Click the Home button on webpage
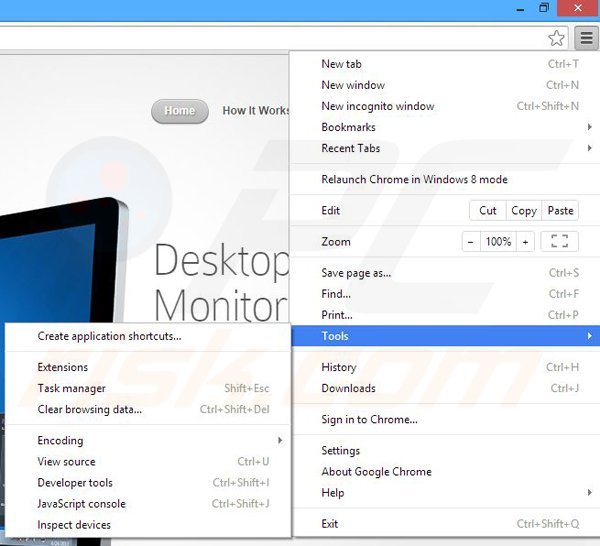Viewport: 600px width, 546px height. coord(180,111)
